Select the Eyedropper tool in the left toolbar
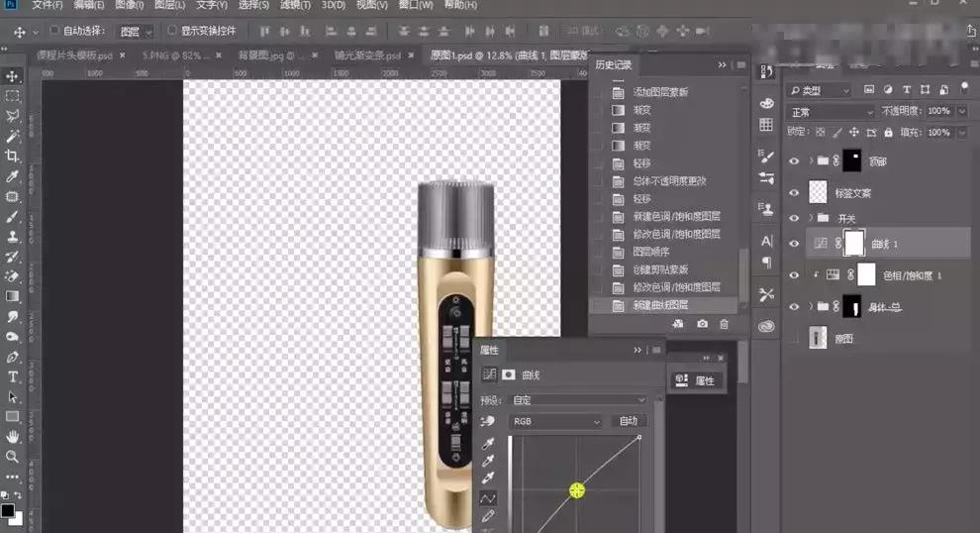Screen dimensions: 980x533 pos(12,176)
